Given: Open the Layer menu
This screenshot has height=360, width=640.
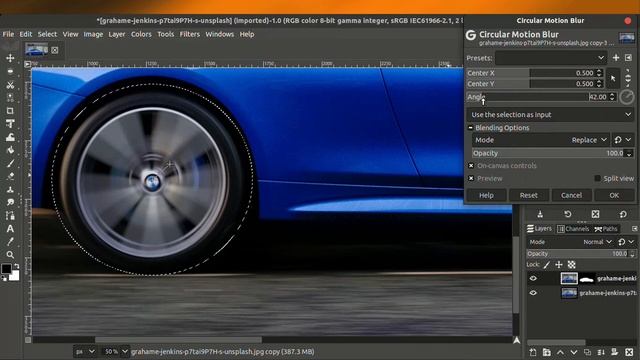Looking at the screenshot, I should pyautogui.click(x=117, y=34).
